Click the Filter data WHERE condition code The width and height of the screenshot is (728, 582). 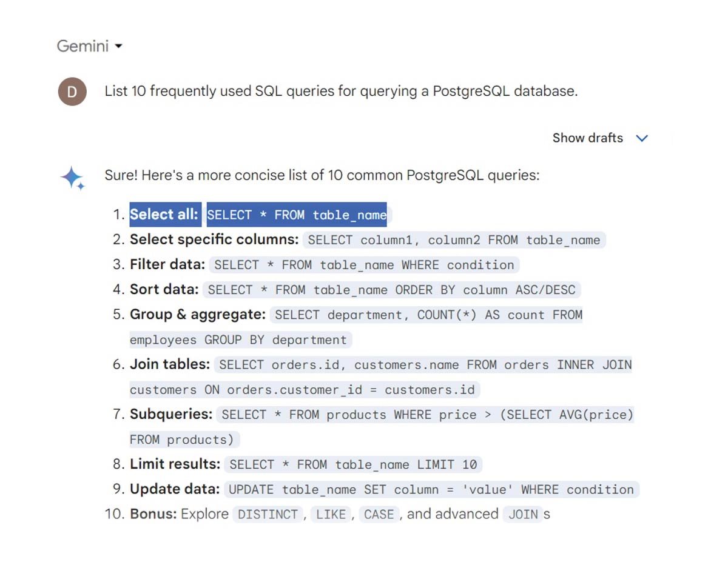[364, 265]
